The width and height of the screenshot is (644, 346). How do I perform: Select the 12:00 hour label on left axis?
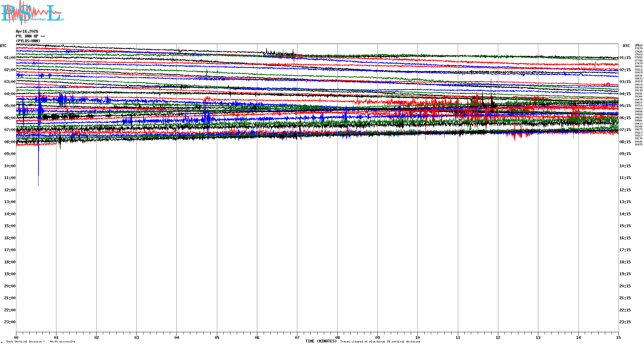10,190
